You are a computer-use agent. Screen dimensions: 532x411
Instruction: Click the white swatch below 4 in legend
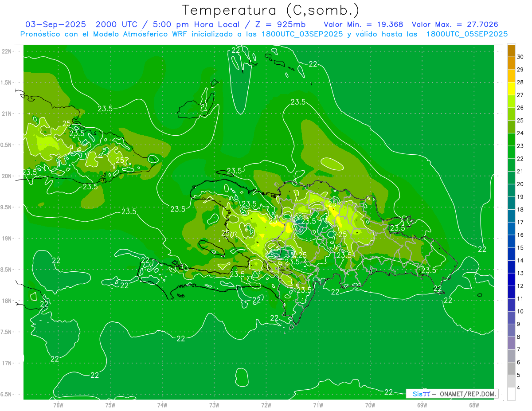click(511, 394)
